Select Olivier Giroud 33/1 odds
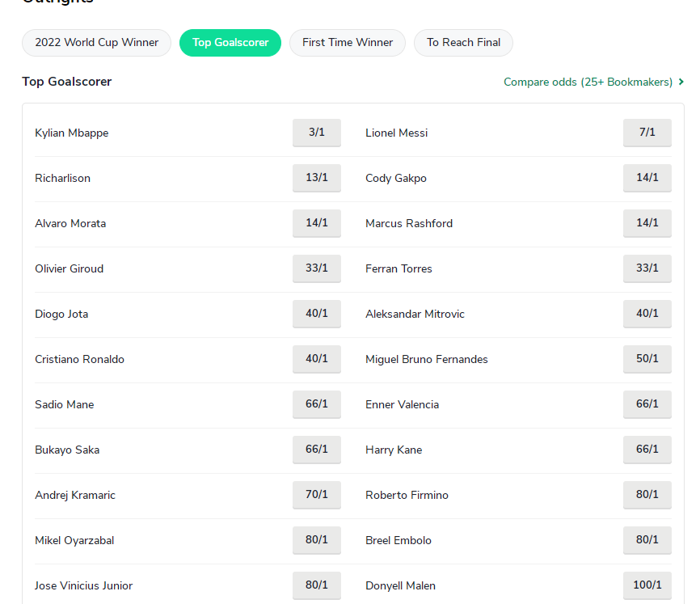700x604 pixels. [x=317, y=268]
